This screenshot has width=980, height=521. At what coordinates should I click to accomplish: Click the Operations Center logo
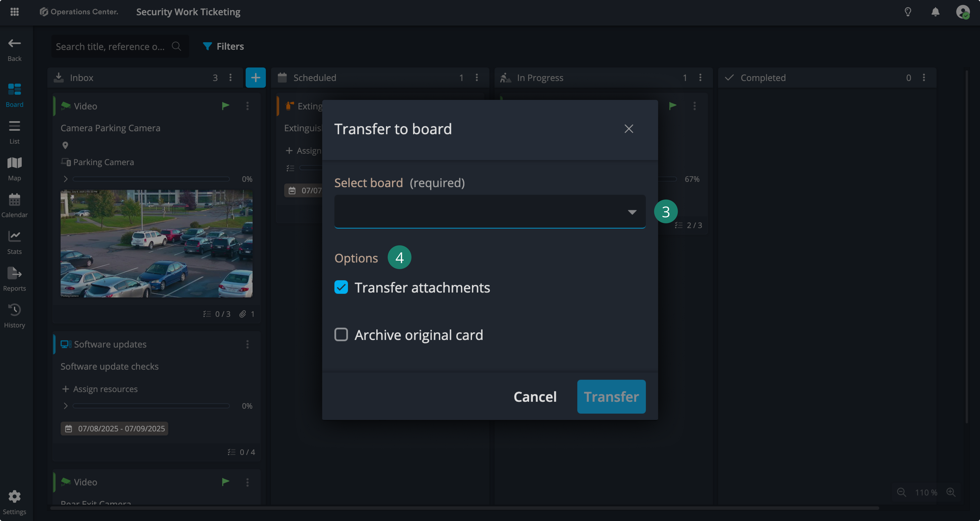[79, 12]
